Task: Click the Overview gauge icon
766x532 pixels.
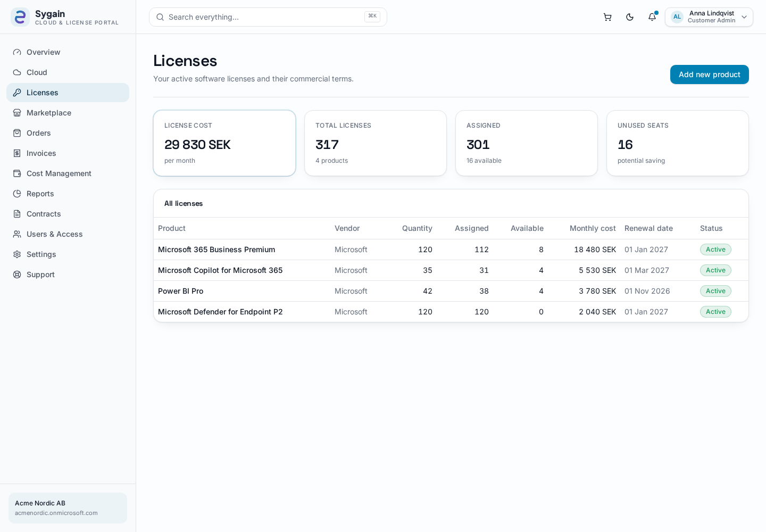Action: click(17, 52)
